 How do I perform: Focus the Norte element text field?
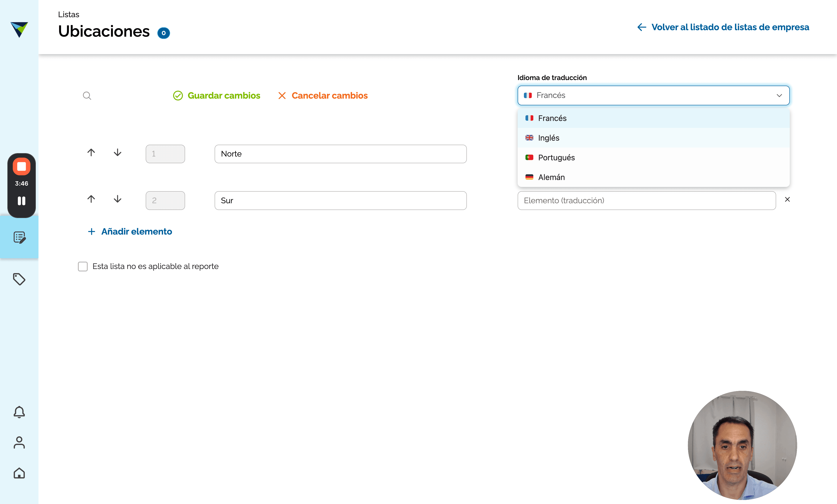coord(340,154)
